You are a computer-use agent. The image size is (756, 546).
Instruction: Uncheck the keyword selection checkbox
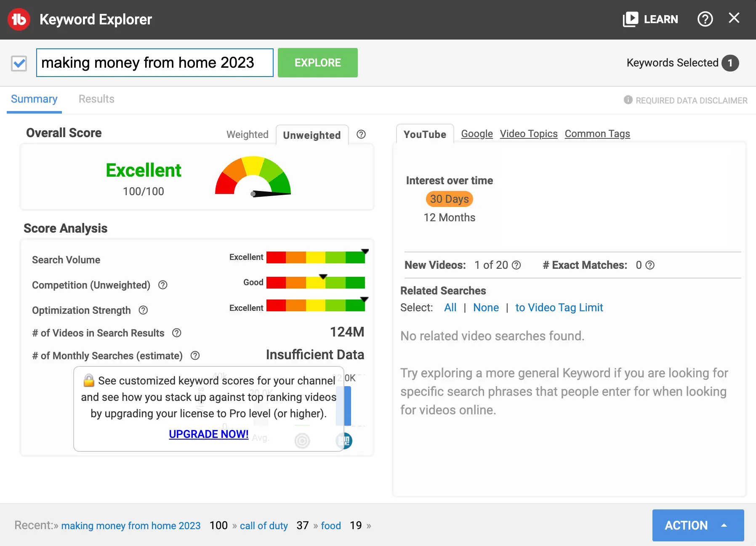pos(19,63)
